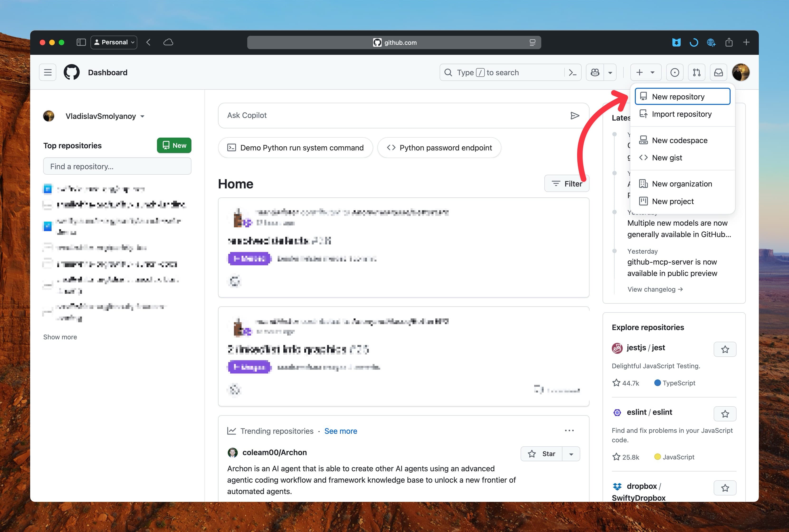Click the Copilot send arrow icon
The image size is (789, 532).
click(575, 116)
